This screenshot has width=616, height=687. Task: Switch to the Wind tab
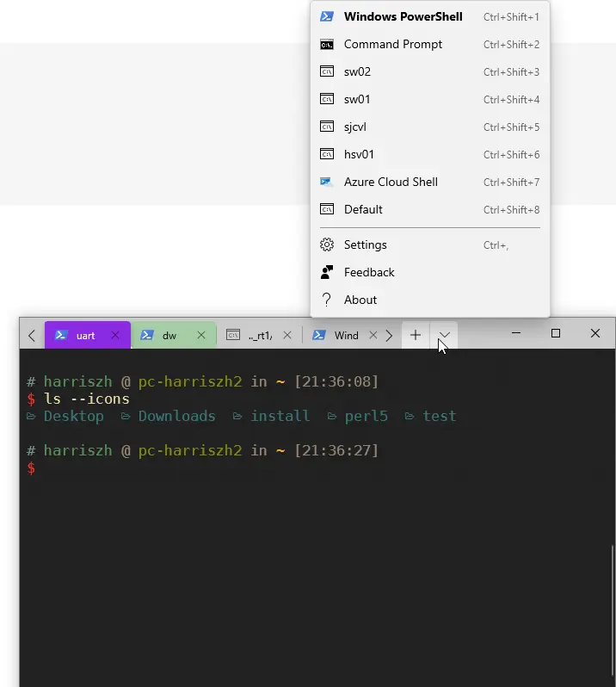click(x=342, y=335)
